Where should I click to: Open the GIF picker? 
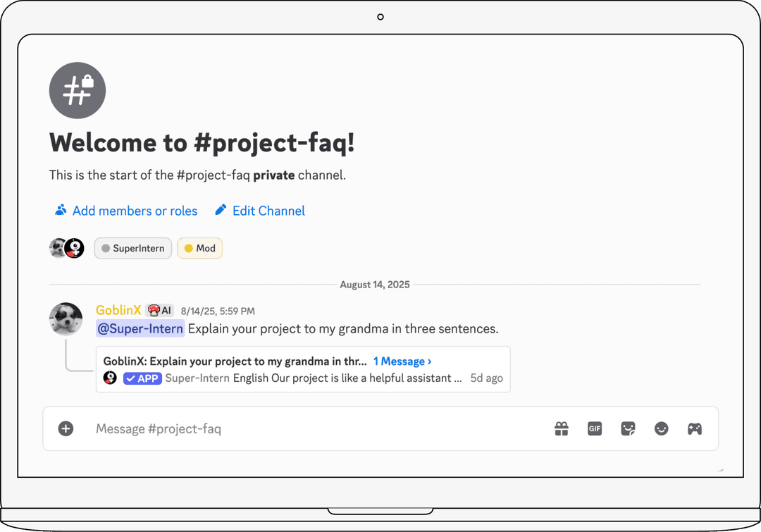[x=595, y=428]
